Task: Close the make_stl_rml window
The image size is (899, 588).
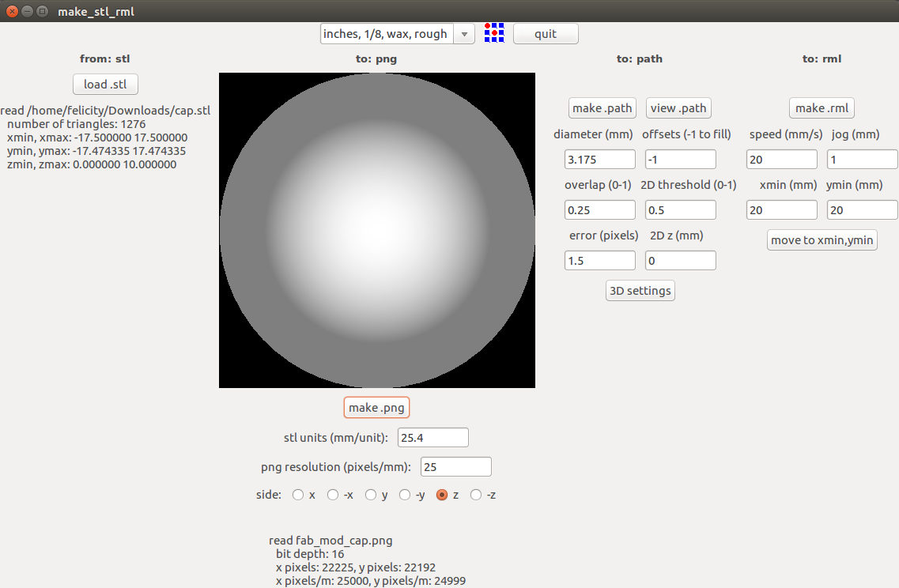Action: click(x=12, y=12)
